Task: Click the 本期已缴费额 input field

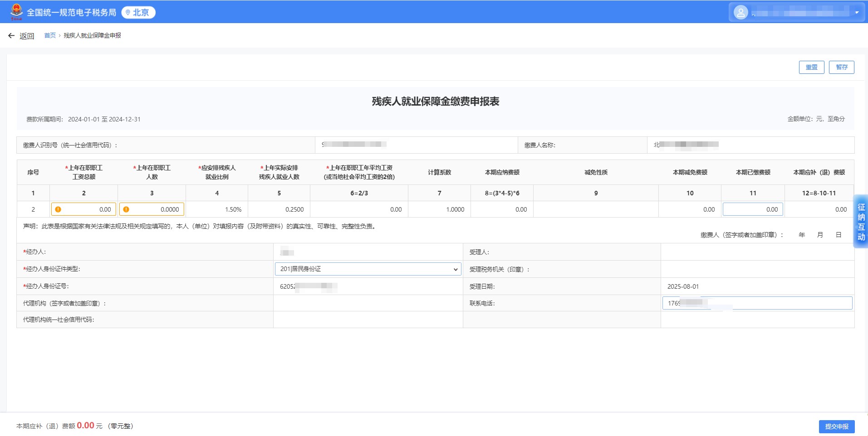Action: pos(753,209)
